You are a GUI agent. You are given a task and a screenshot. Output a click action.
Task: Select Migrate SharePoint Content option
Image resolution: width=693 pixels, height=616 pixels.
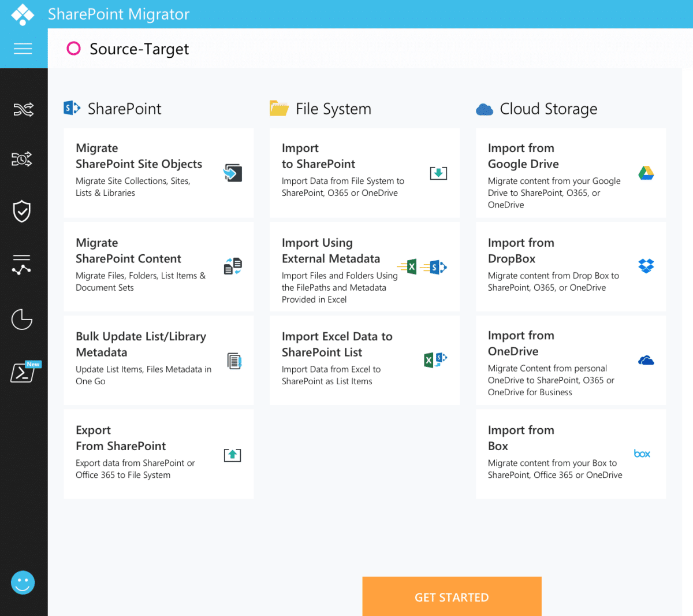158,266
